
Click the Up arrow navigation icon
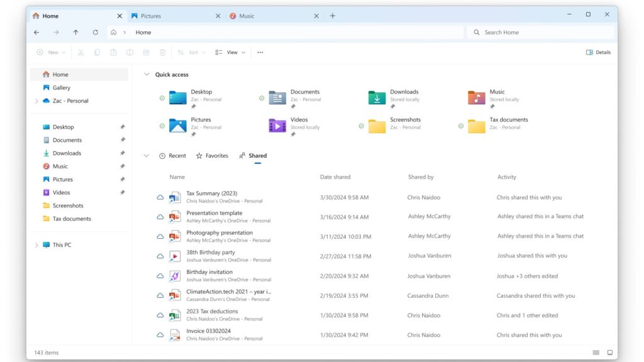click(75, 32)
